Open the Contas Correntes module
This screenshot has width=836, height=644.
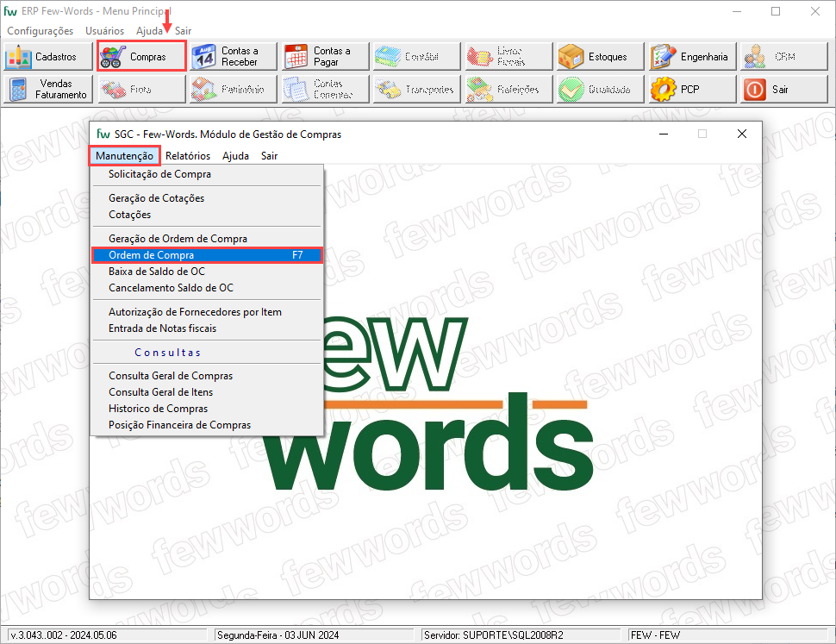(325, 89)
